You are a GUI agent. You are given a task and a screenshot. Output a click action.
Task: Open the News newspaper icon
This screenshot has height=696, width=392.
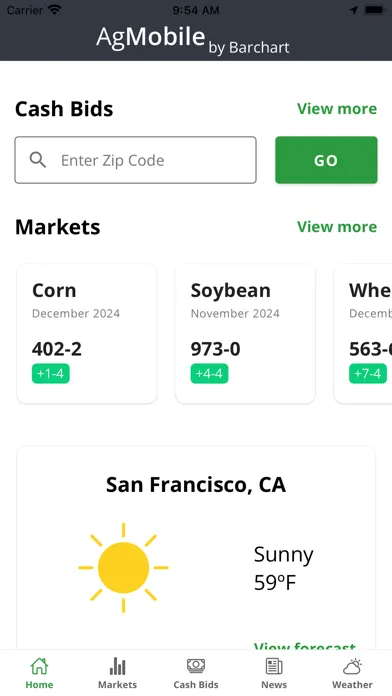point(274,666)
